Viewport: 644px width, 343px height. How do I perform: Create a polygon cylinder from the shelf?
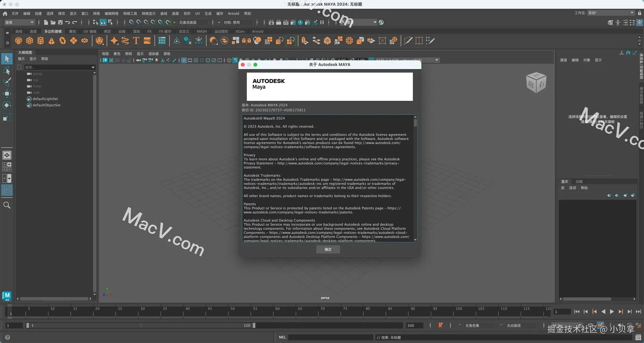point(41,41)
